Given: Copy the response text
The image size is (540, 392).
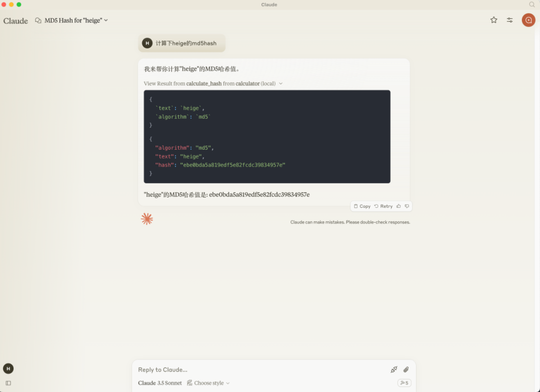Looking at the screenshot, I should pos(362,206).
